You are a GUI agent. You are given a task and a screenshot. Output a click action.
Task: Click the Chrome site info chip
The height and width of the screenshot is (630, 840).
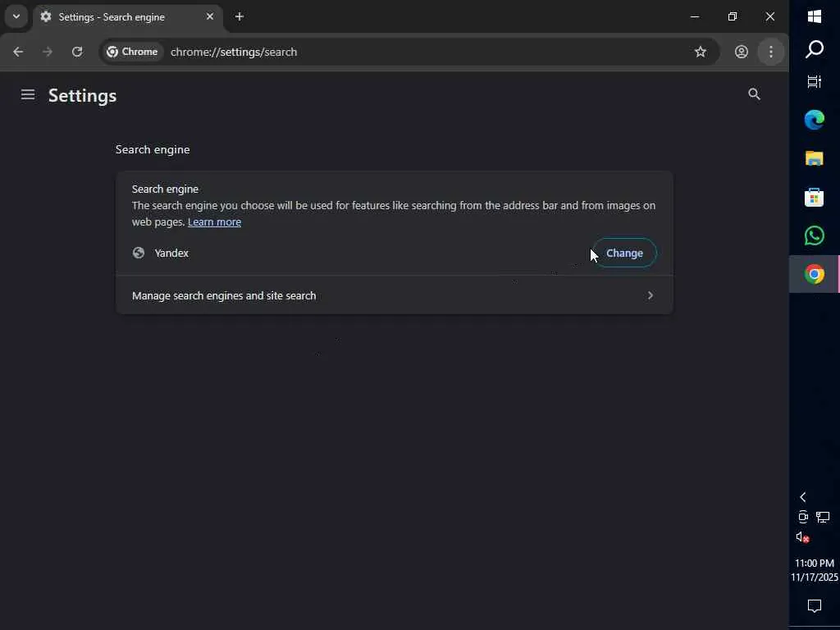[x=132, y=52]
